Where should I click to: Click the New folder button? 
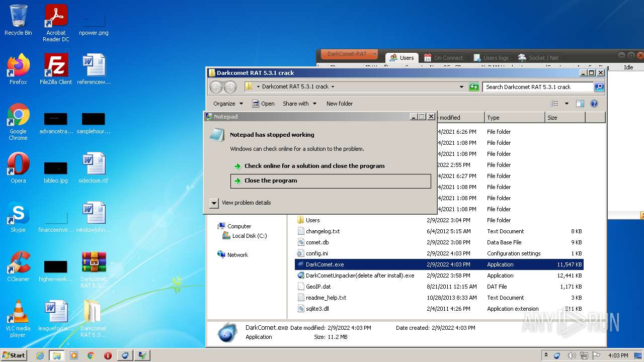(340, 104)
